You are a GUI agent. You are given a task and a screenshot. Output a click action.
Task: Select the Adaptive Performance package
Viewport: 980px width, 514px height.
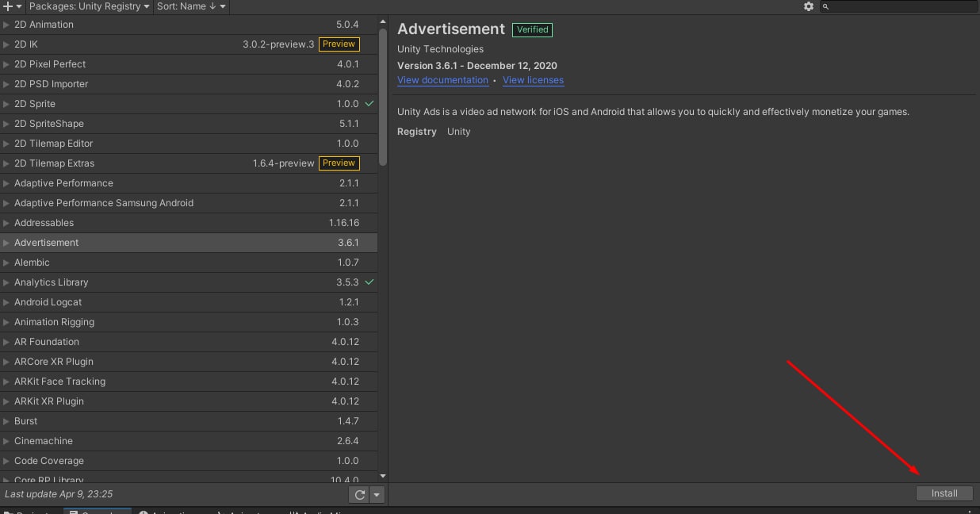click(x=189, y=183)
